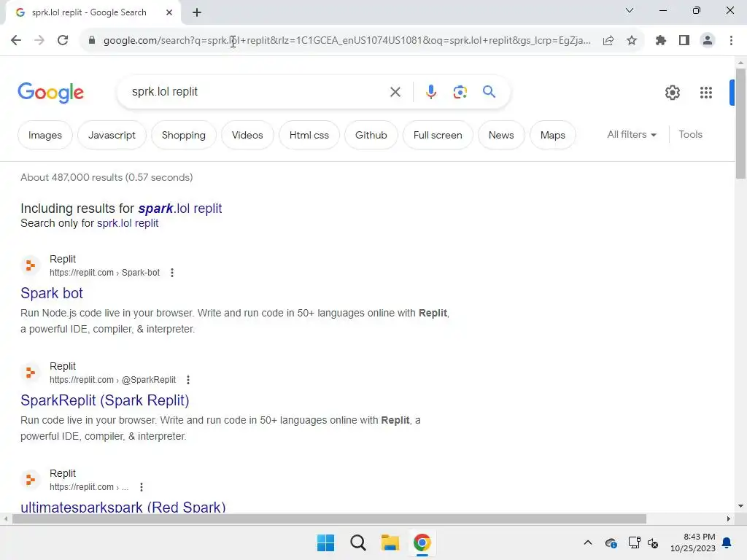This screenshot has width=747, height=560.
Task: Open Google apps grid
Action: tap(706, 93)
